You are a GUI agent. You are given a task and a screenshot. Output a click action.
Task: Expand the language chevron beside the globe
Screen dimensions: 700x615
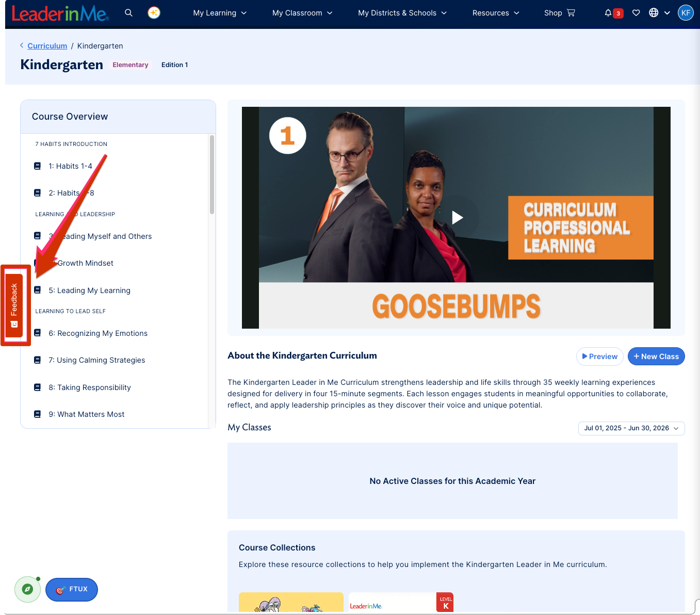(667, 13)
